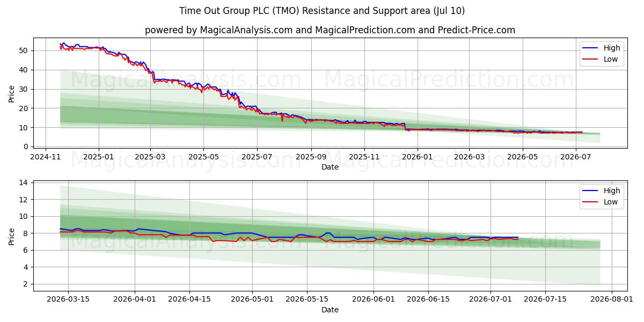The width and height of the screenshot is (644, 322).
Task: Click the 'Price' y-axis label of lower chart
Action: click(x=12, y=236)
